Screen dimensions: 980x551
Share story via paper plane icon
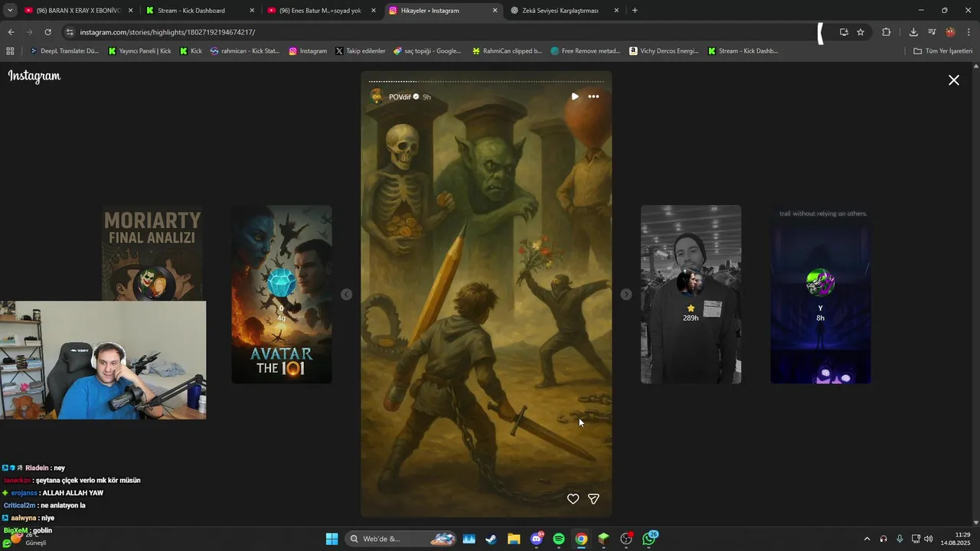pos(593,499)
